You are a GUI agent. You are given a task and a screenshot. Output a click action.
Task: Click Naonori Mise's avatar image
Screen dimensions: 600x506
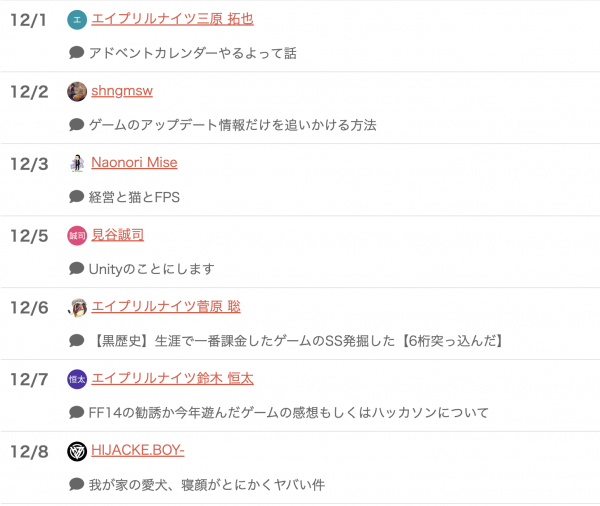pos(77,163)
